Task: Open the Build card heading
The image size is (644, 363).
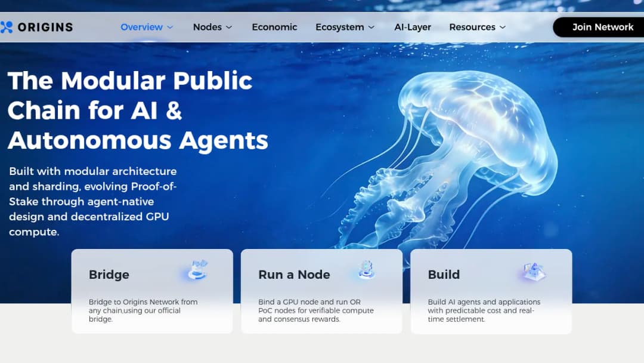Action: [444, 275]
